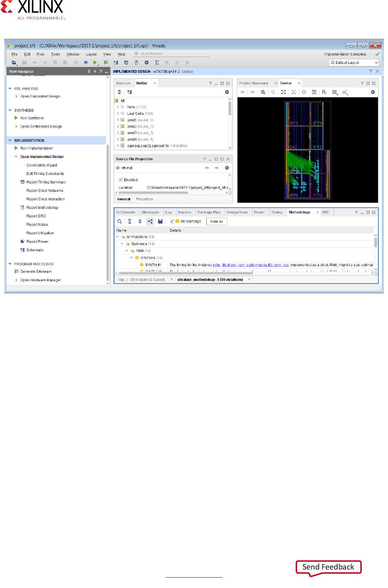This screenshot has width=388, height=588.
Task: Collapse the SYNTH-6 (16) node
Action: tap(132, 258)
